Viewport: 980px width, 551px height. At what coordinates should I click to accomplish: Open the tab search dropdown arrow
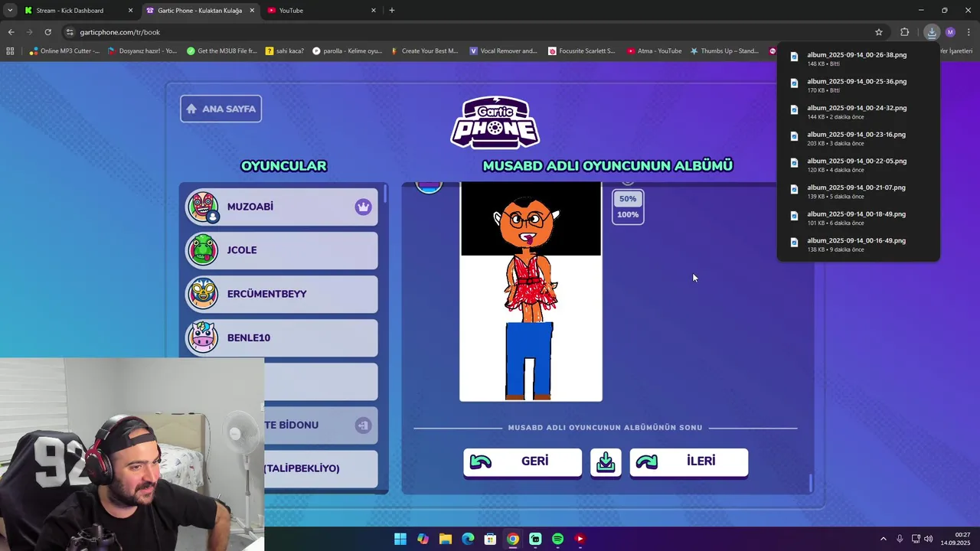tap(9, 11)
